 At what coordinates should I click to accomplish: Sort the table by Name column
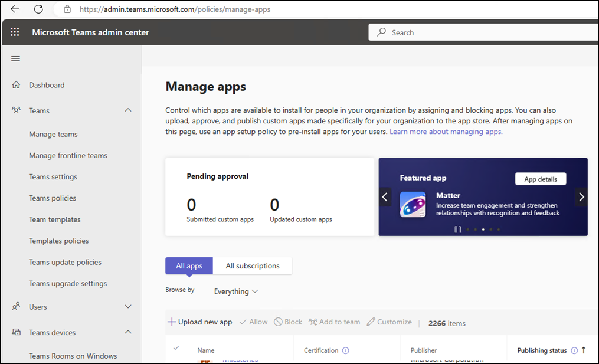click(x=205, y=350)
